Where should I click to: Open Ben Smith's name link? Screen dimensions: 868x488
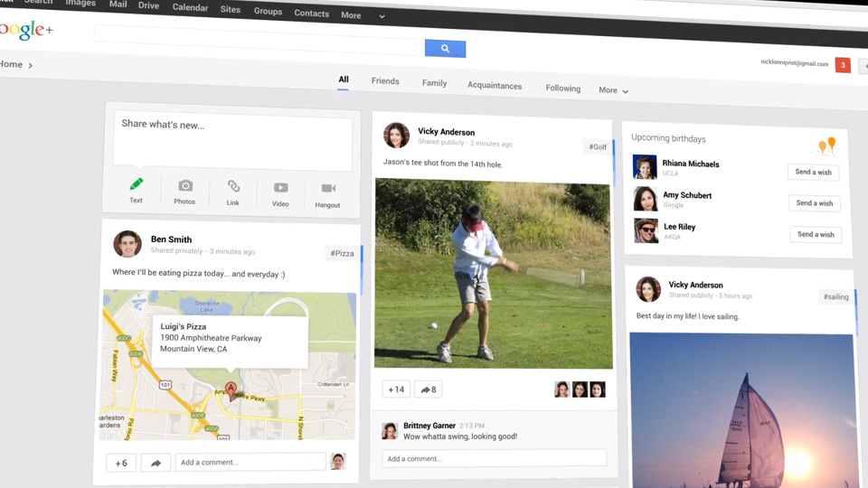coord(171,239)
